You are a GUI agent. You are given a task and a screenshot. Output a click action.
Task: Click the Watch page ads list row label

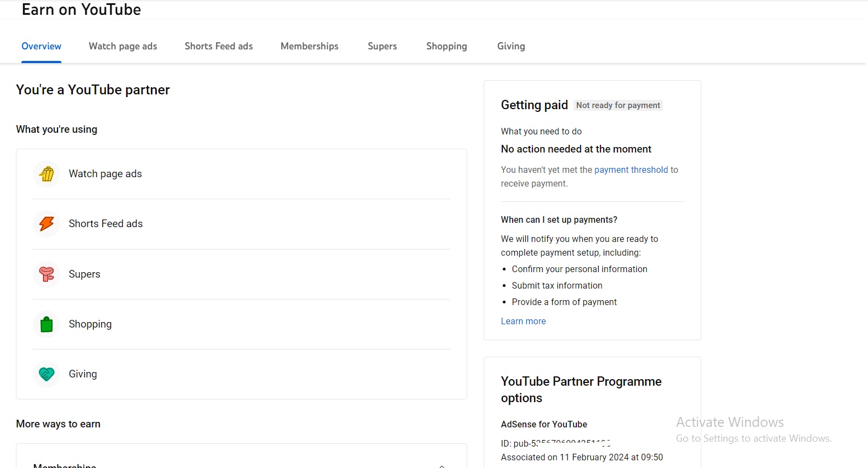pos(105,174)
